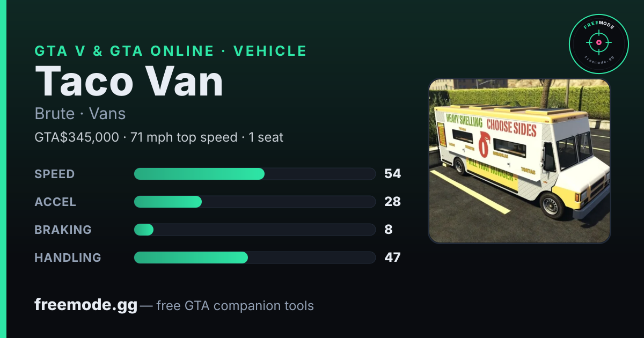Click the BRAKING stat label
The image size is (644, 338).
63,230
